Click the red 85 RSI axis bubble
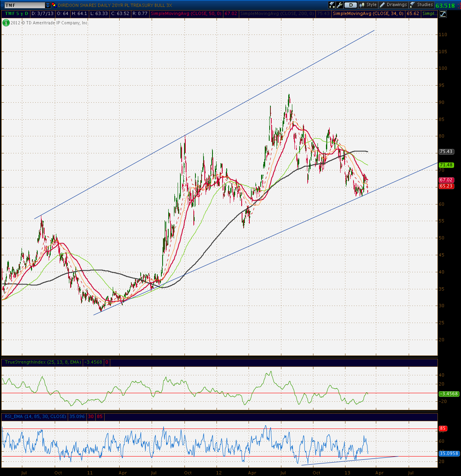The image size is (461, 476). tap(443, 429)
